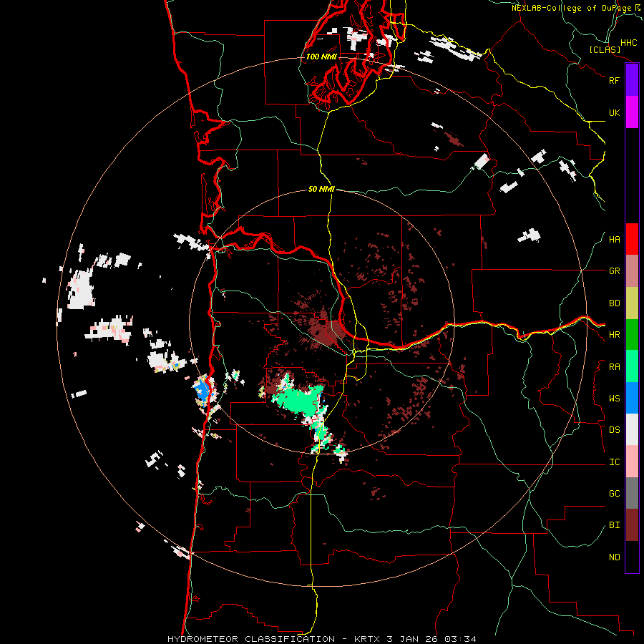Click the blue wet snow echo on the coast
The width and height of the screenshot is (644, 644).
202,390
